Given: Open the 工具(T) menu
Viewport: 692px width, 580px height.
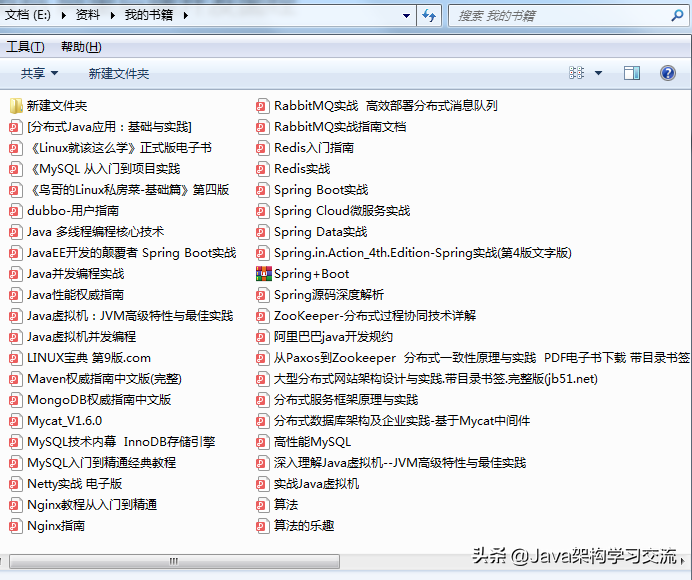Looking at the screenshot, I should coord(25,47).
